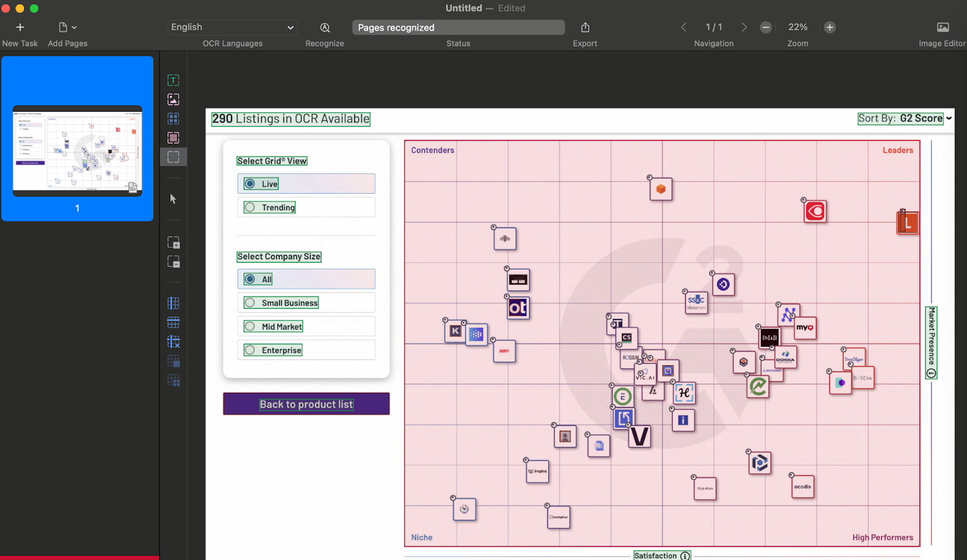
Task: Click the Hypatos logo on grid
Action: pos(705,488)
